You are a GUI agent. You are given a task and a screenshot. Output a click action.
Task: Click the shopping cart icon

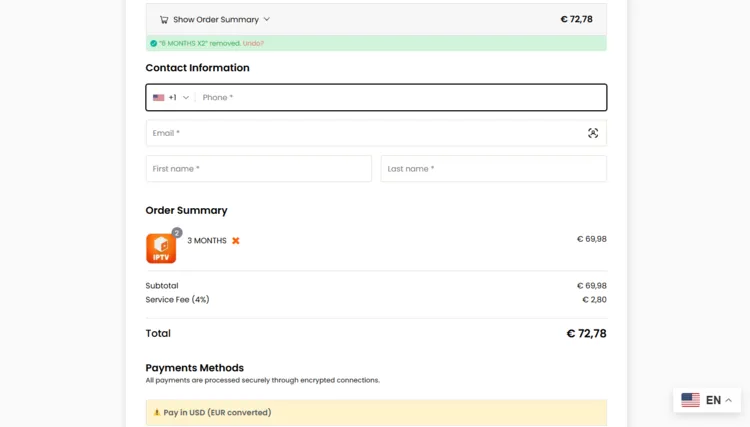click(x=164, y=19)
